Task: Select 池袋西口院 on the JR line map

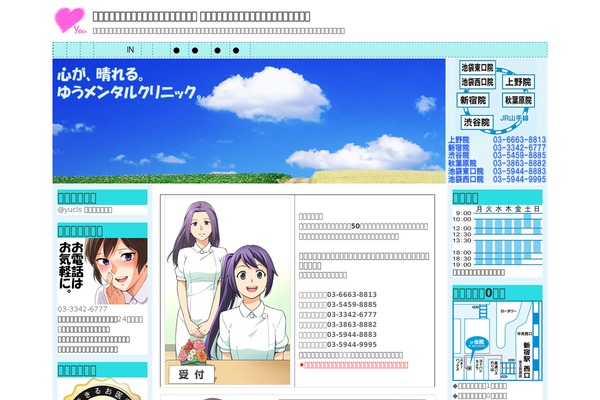Action: 477,82
